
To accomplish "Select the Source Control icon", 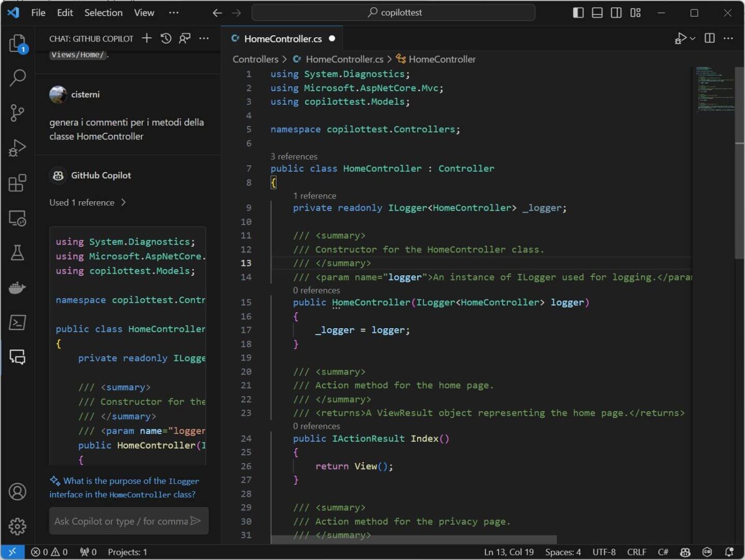I will point(17,113).
